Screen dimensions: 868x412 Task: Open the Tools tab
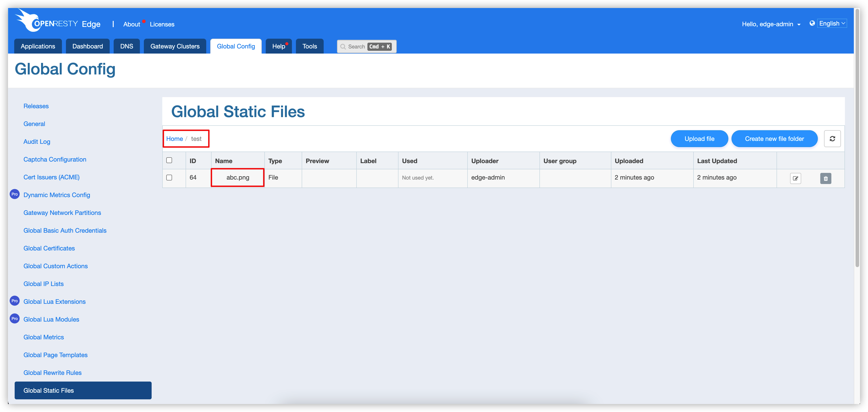point(310,46)
